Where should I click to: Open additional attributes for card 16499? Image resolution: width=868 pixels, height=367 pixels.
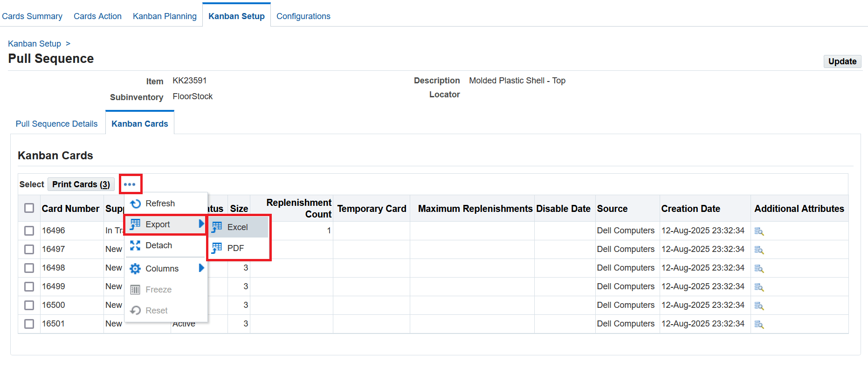coord(759,287)
